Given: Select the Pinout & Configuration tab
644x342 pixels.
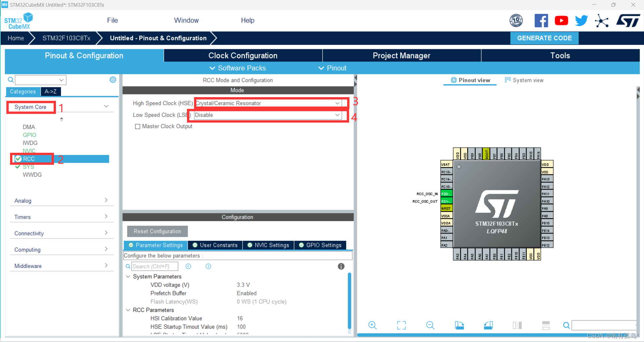Looking at the screenshot, I should click(x=84, y=56).
